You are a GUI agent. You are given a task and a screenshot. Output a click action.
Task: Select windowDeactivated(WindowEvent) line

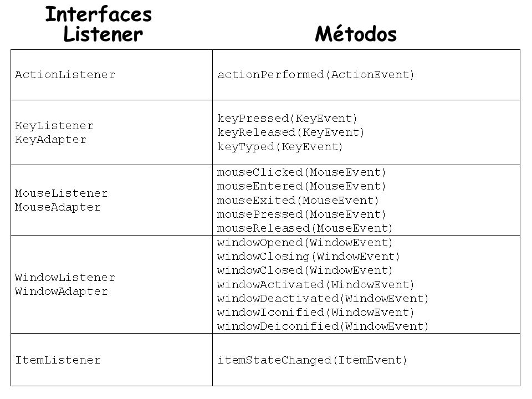pos(323,299)
